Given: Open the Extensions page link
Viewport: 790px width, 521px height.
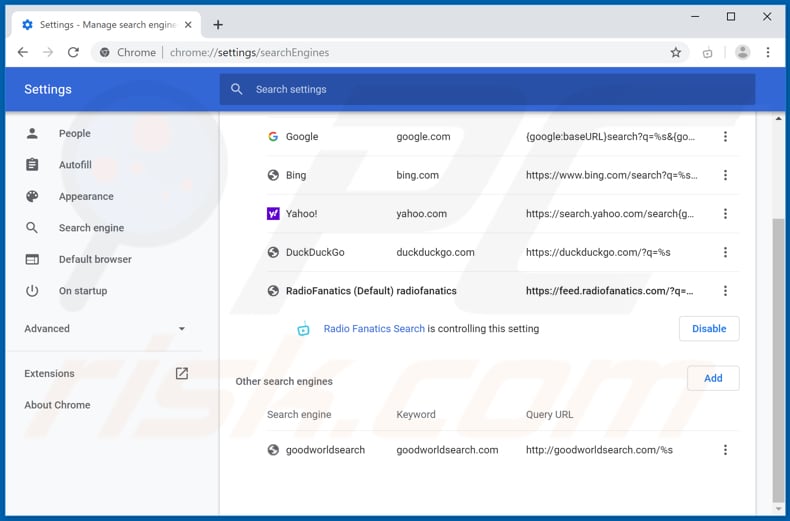Looking at the screenshot, I should click(x=49, y=373).
